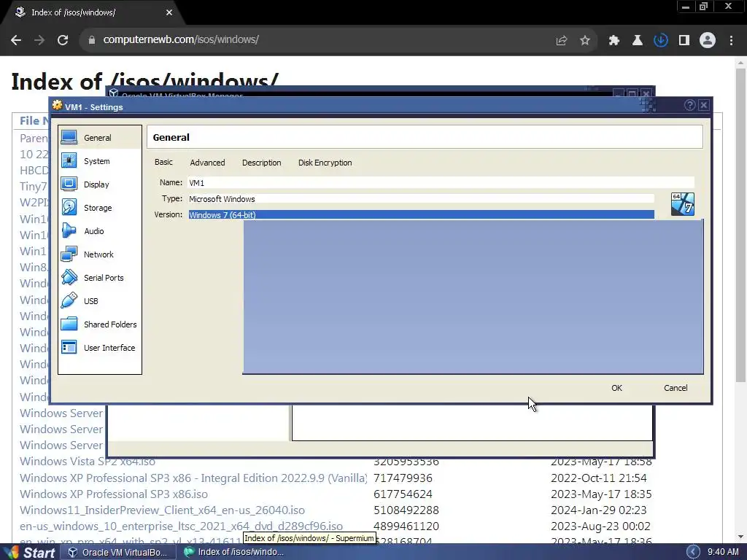Switch to Index of /isos/windows taskbar item
The height and width of the screenshot is (560, 747).
[x=233, y=553]
